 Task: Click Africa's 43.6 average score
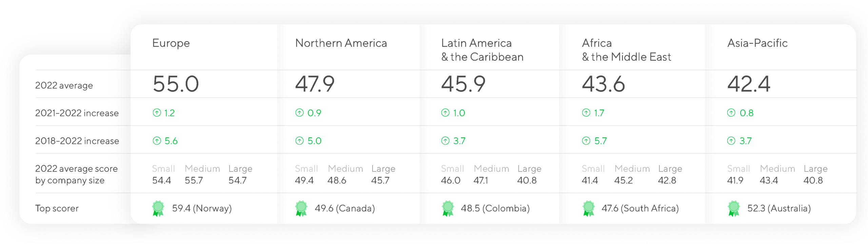(603, 84)
